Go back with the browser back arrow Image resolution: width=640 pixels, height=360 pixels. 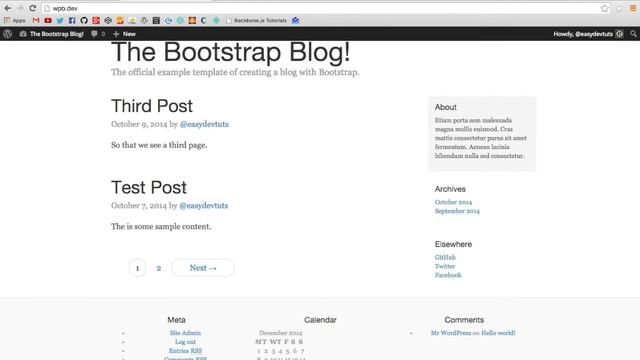7,8
